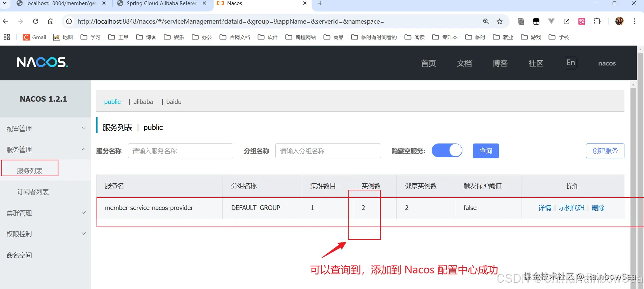Open the 工具 bookmark folder
The image size is (644, 289).
tap(118, 37)
